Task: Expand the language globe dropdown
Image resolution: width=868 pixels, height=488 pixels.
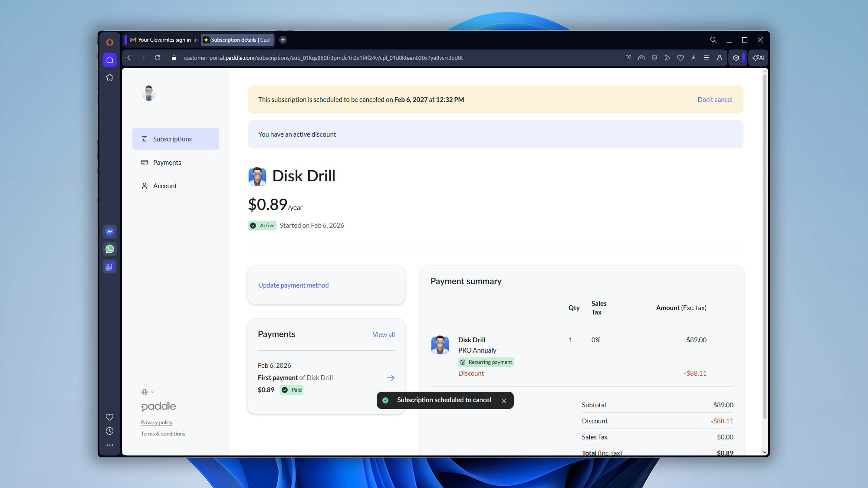Action: pos(148,392)
